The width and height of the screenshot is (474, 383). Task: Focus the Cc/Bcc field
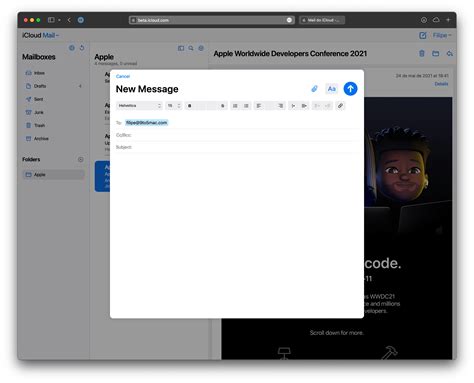tap(237, 135)
